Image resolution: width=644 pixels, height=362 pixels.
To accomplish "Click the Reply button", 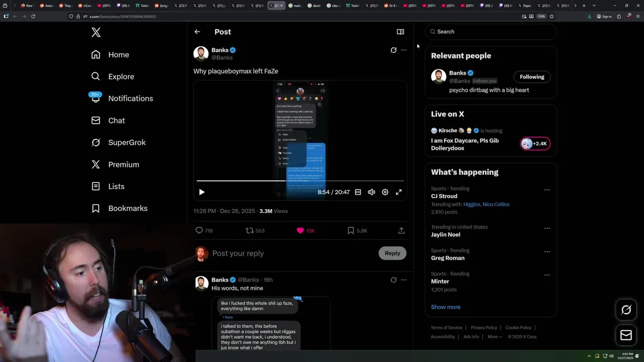I will pos(392,253).
